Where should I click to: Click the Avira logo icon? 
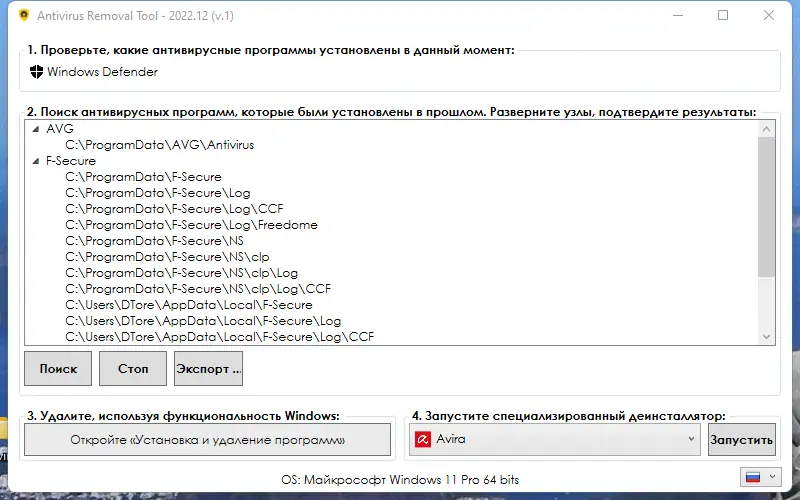coord(423,439)
